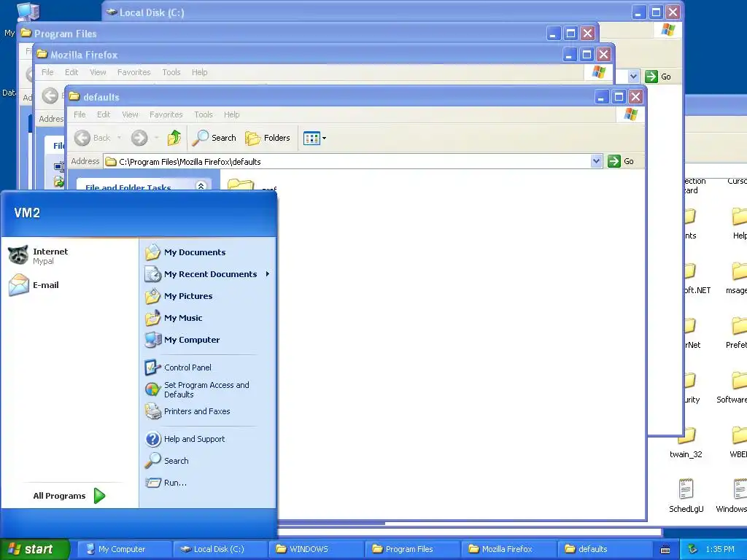Click Search toolbar button in defaults window

pos(214,138)
